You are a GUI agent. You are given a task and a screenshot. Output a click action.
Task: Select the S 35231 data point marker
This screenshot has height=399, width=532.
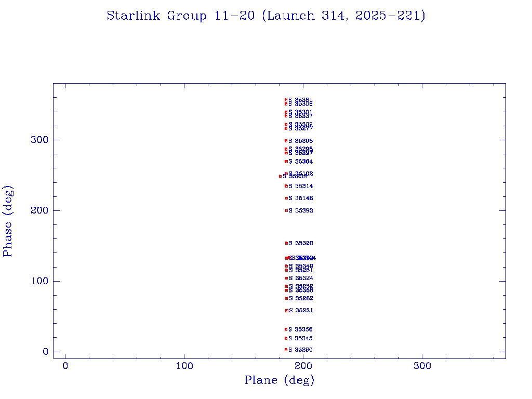(286, 311)
